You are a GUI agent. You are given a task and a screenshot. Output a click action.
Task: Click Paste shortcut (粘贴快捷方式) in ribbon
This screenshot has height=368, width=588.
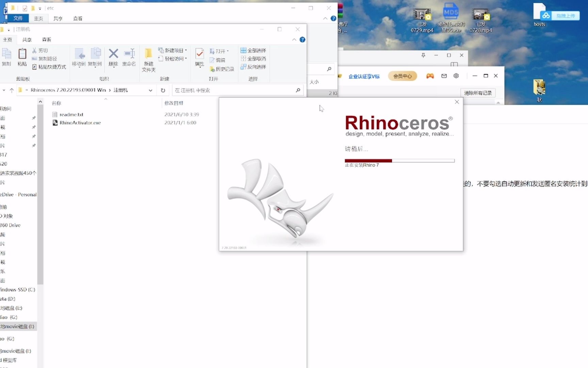pos(49,67)
